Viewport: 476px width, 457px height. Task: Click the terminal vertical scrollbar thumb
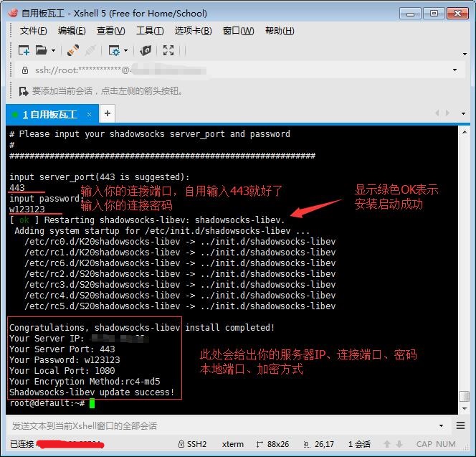click(x=465, y=396)
